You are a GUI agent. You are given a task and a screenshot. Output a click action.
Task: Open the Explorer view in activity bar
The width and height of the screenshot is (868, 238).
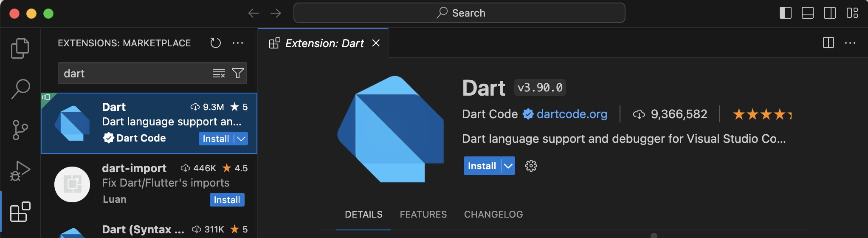point(20,48)
